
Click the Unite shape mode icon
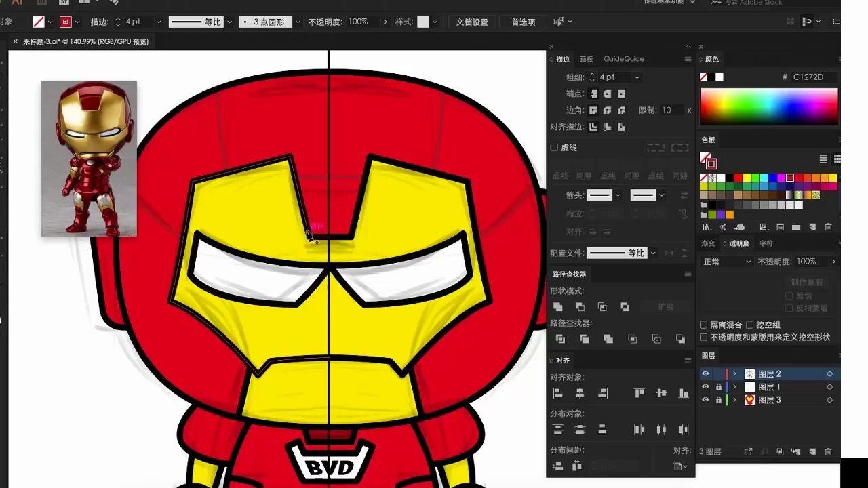(558, 307)
